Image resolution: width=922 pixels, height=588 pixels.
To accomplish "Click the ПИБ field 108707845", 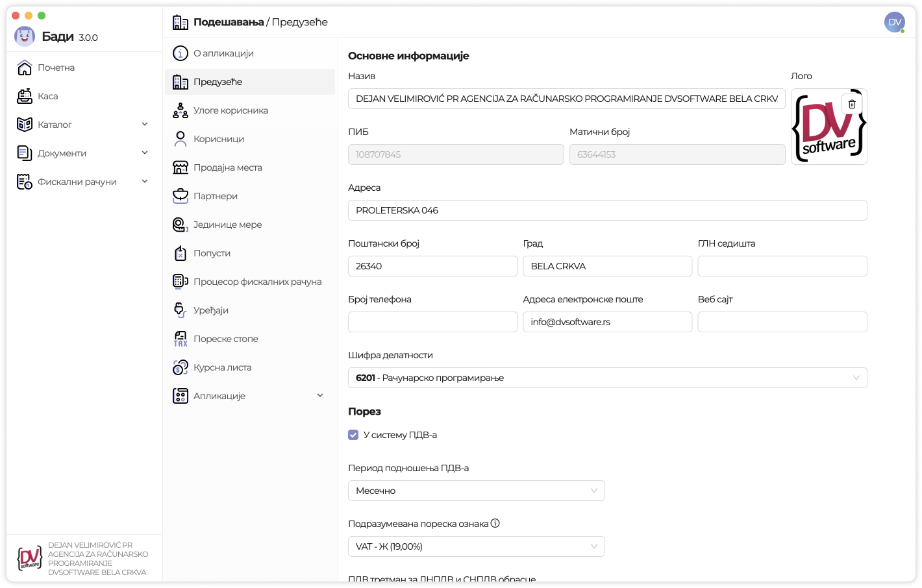I will pos(456,154).
